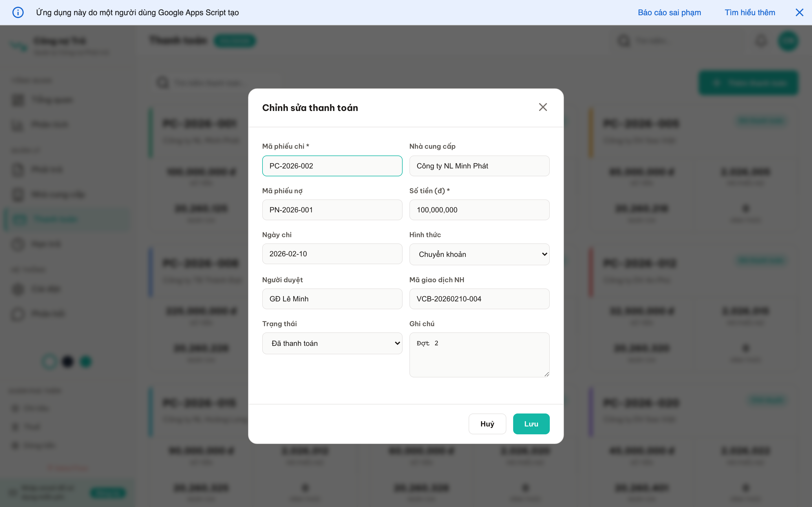The height and width of the screenshot is (507, 812).
Task: Click the header search magnifier icon
Action: click(624, 41)
